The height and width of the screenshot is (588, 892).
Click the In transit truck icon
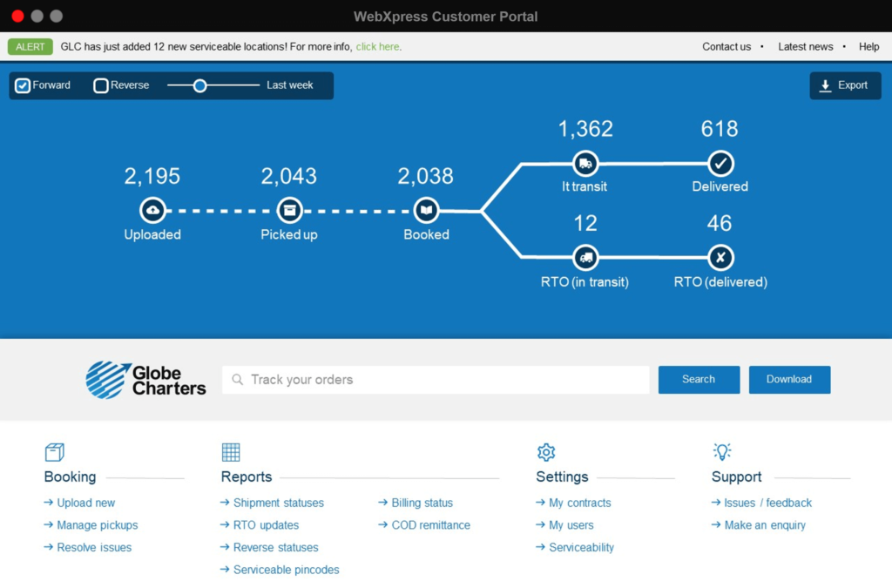pos(585,163)
